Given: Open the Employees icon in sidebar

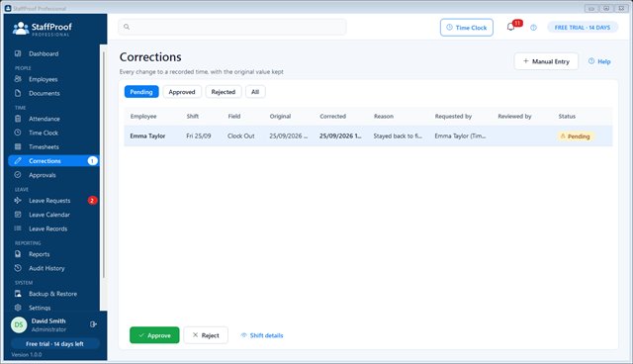Looking at the screenshot, I should [x=18, y=79].
